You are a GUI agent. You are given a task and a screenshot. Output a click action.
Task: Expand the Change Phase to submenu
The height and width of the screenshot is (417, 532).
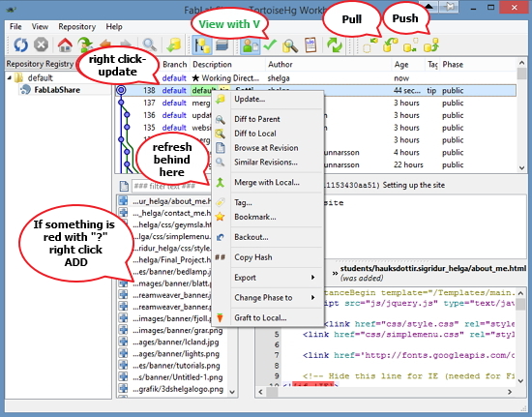[x=267, y=298]
